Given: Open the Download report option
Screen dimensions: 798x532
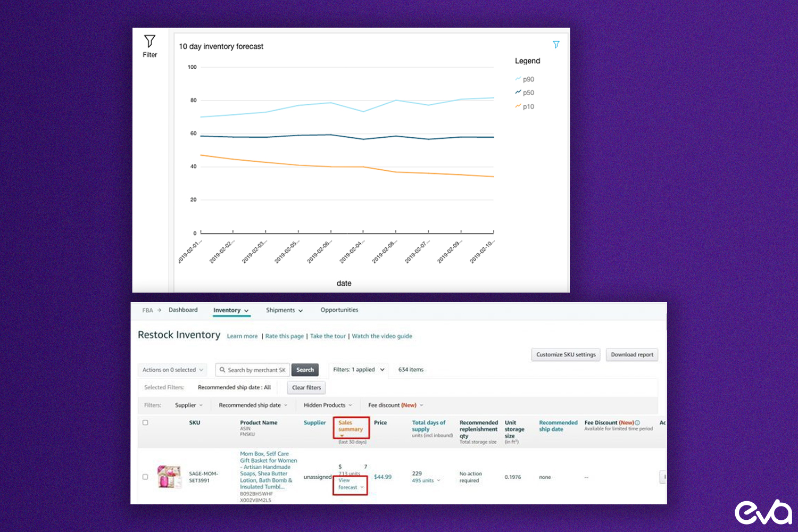Looking at the screenshot, I should point(631,355).
